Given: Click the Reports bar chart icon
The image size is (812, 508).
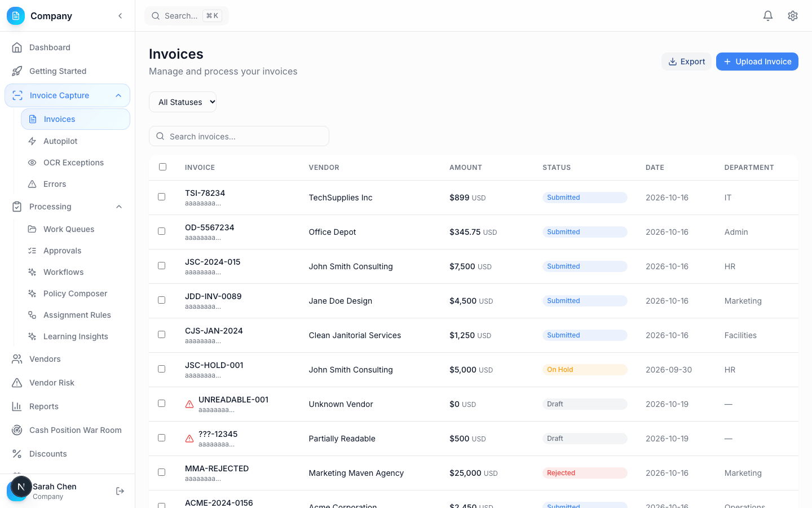Looking at the screenshot, I should [x=17, y=406].
